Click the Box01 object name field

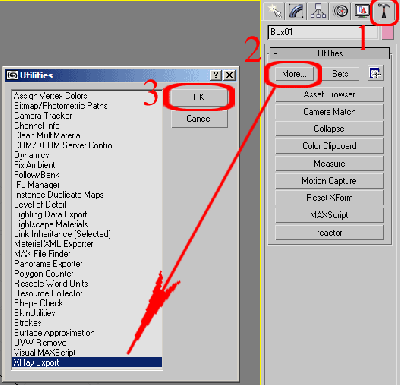323,32
